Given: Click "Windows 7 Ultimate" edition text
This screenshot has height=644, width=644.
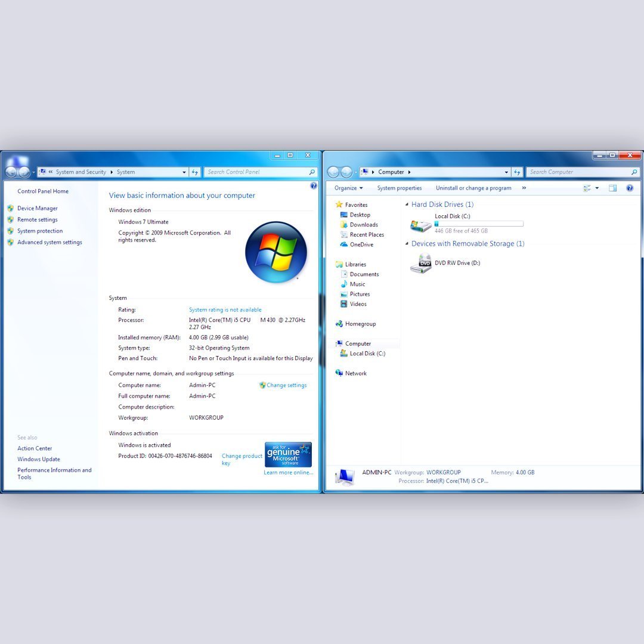Looking at the screenshot, I should 143,222.
